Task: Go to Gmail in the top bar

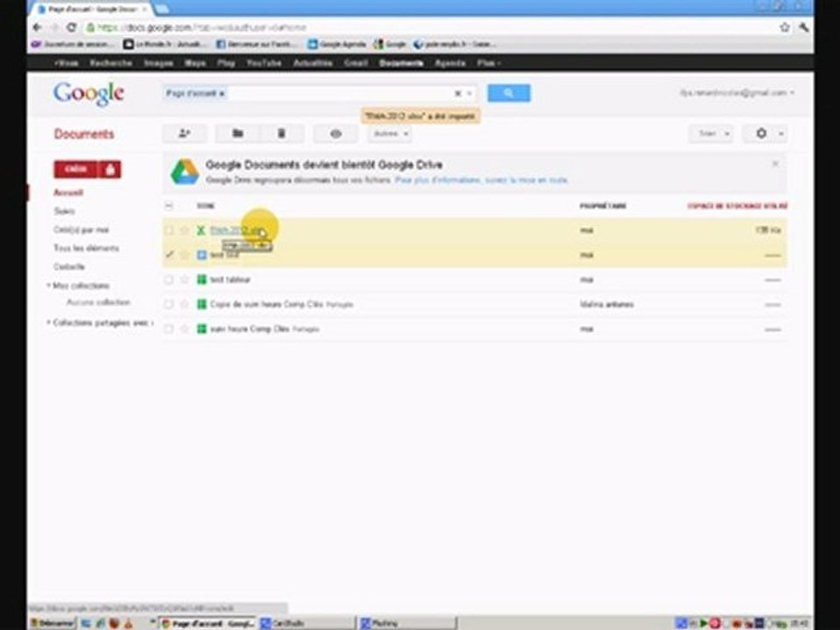Action: (356, 63)
